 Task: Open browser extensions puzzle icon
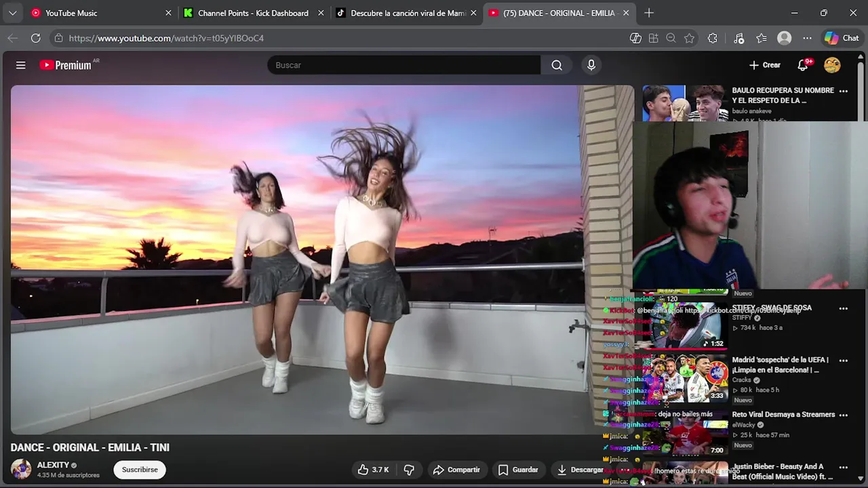(x=712, y=39)
